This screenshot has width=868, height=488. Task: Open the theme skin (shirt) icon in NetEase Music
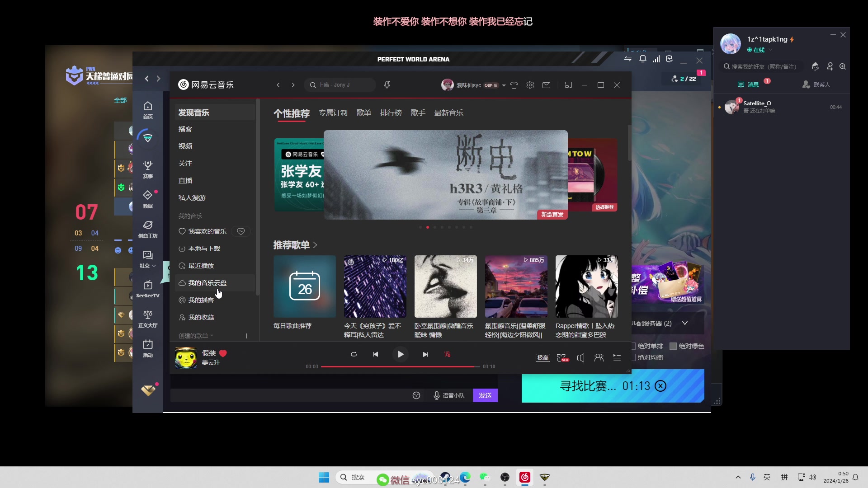[x=514, y=85]
